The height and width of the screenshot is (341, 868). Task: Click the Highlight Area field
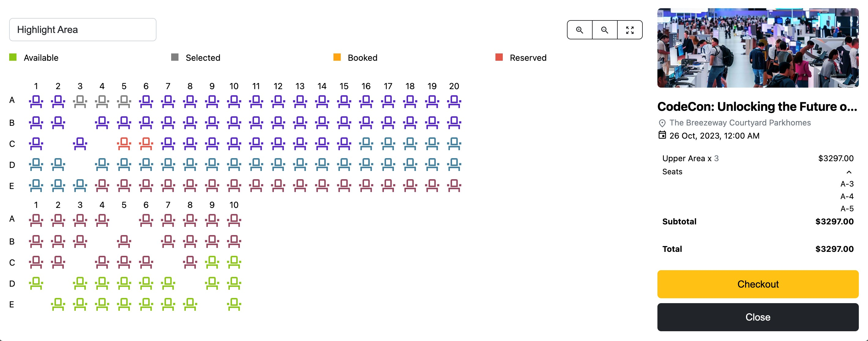(83, 30)
